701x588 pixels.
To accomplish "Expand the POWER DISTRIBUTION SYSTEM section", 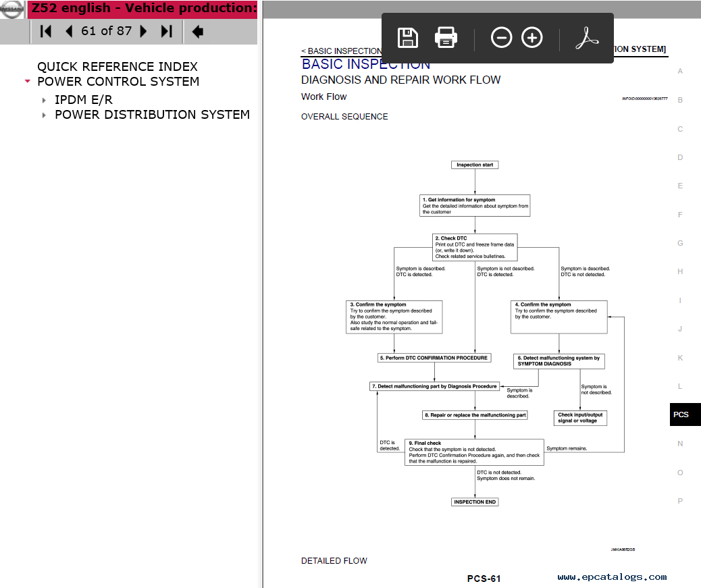I will pyautogui.click(x=44, y=115).
